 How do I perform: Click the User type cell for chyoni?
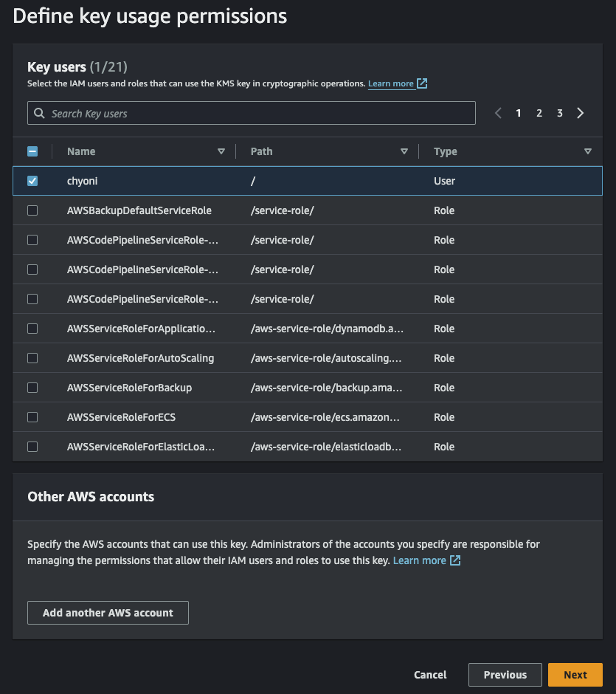click(x=444, y=181)
